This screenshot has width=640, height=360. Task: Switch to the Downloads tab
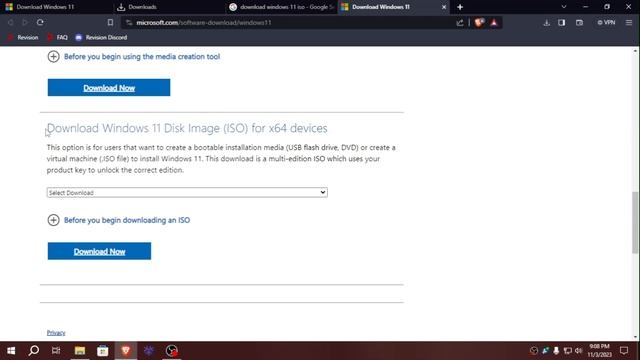[x=168, y=7]
